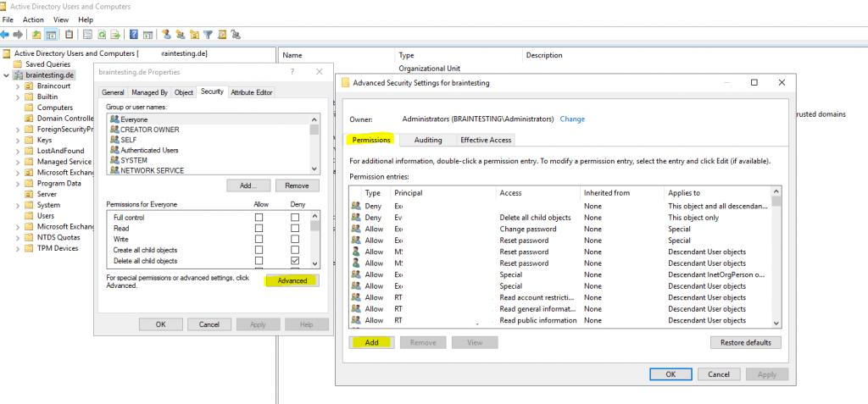The width and height of the screenshot is (868, 404).
Task: Tick the Allow checkbox for Read
Action: click(x=259, y=228)
